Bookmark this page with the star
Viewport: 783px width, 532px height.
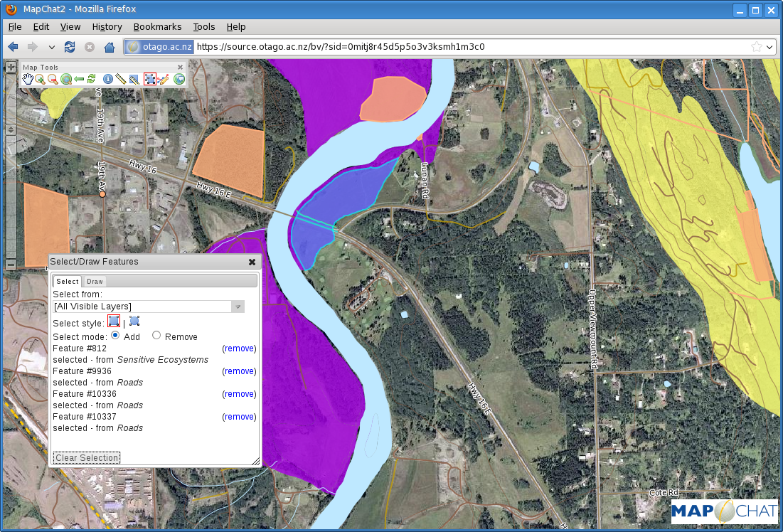click(757, 47)
